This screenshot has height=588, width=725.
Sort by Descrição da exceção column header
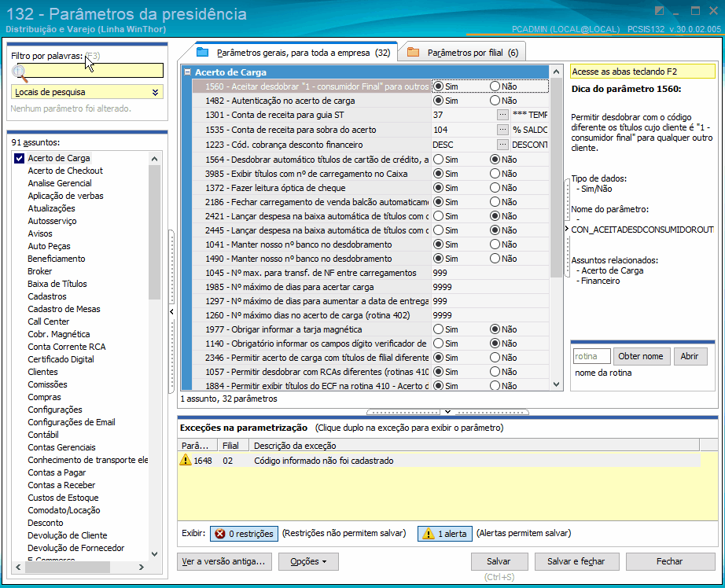click(x=474, y=446)
